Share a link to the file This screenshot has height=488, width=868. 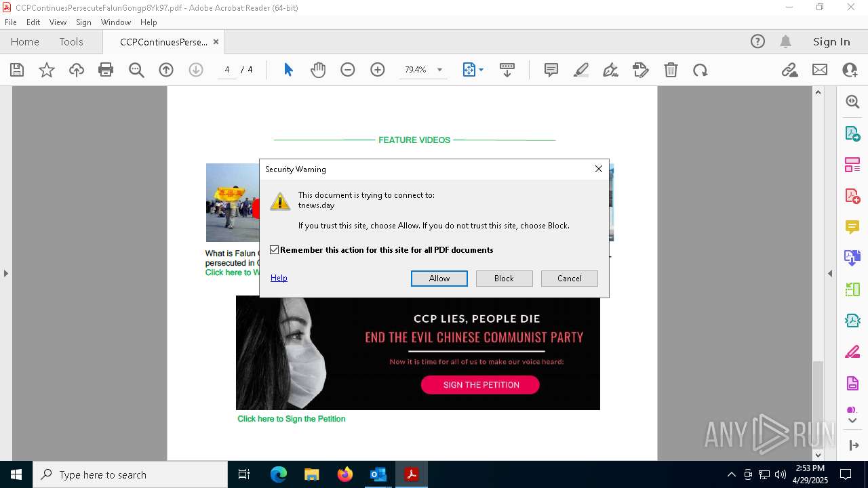789,70
